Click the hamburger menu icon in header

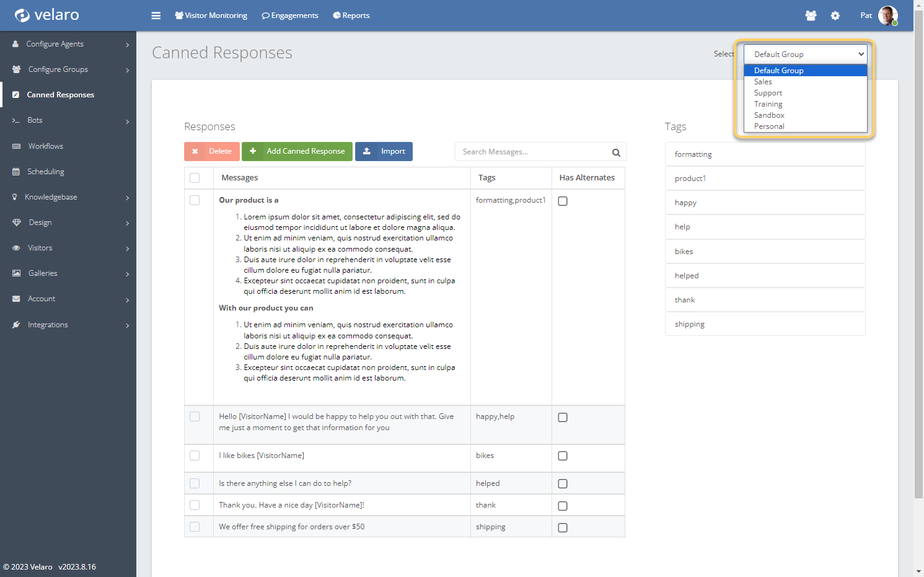click(156, 15)
